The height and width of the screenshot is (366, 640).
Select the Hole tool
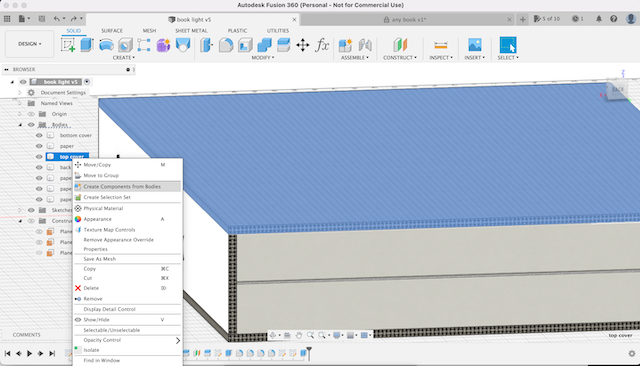click(125, 45)
